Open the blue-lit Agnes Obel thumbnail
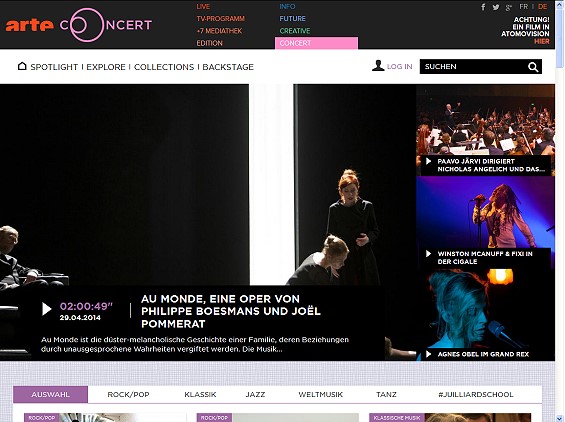The height and width of the screenshot is (422, 565). tap(485, 309)
